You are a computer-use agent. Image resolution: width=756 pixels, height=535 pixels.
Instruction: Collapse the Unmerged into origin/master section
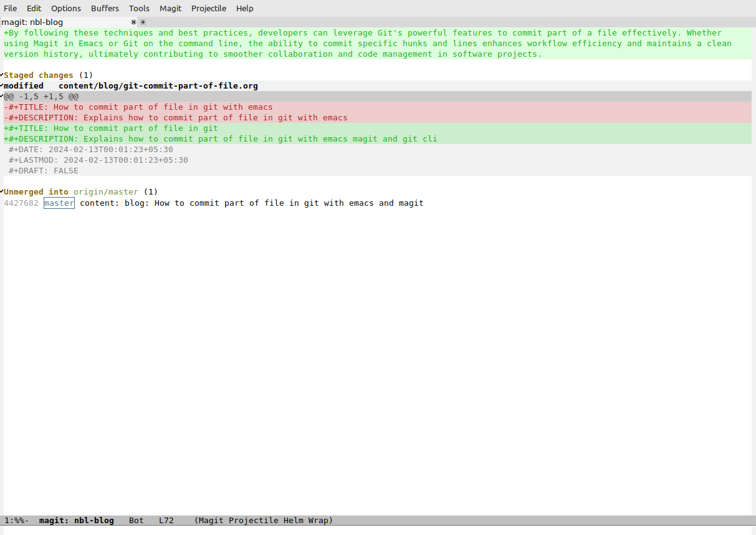2,191
